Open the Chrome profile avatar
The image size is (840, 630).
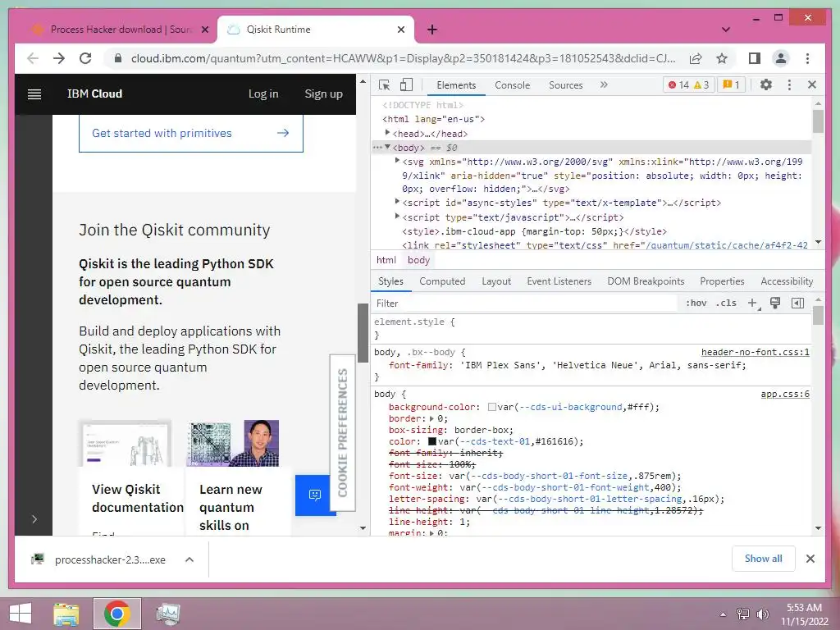click(x=781, y=58)
